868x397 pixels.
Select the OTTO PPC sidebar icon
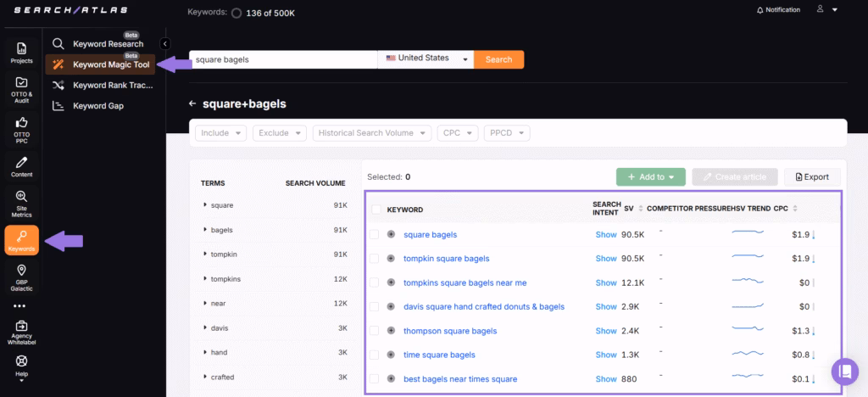coord(21,130)
